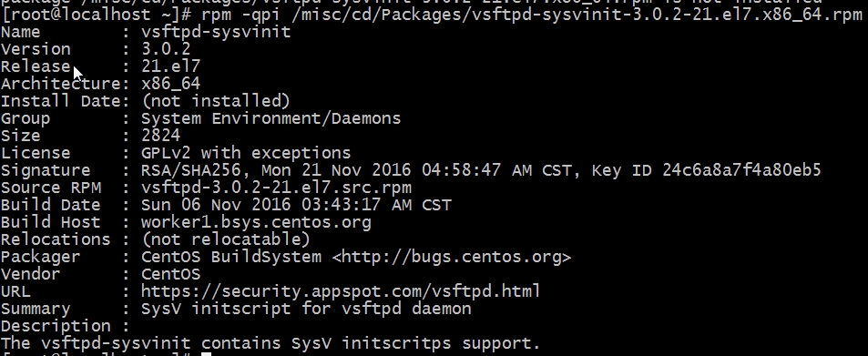Click the summary SysV initscript for vsftpd daemon

pos(306,309)
